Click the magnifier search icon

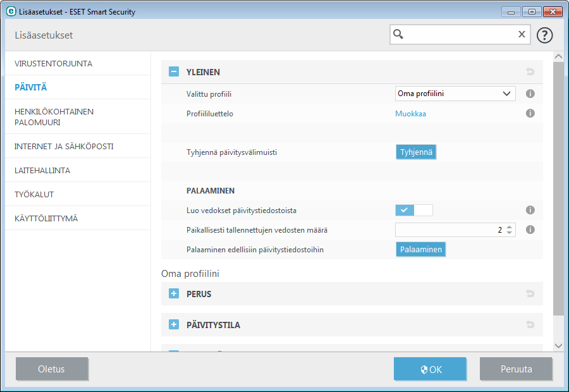tap(398, 34)
